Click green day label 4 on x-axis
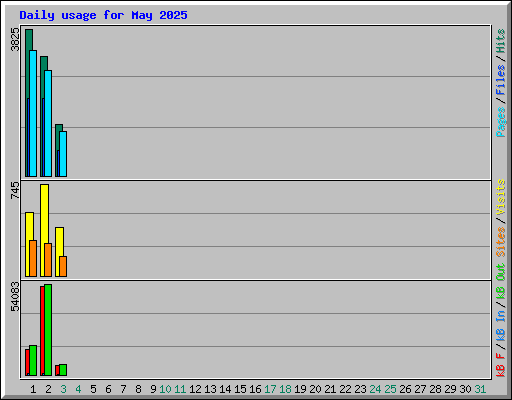The image size is (512, 400). tap(78, 389)
